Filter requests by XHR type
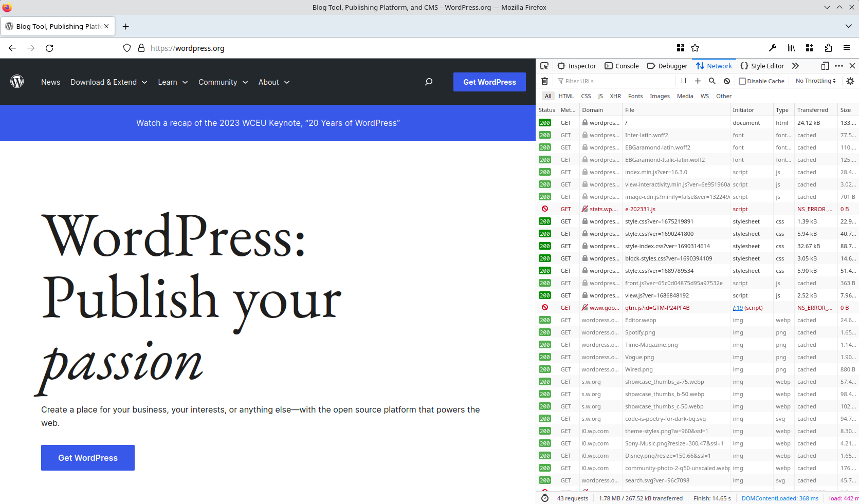 (615, 96)
